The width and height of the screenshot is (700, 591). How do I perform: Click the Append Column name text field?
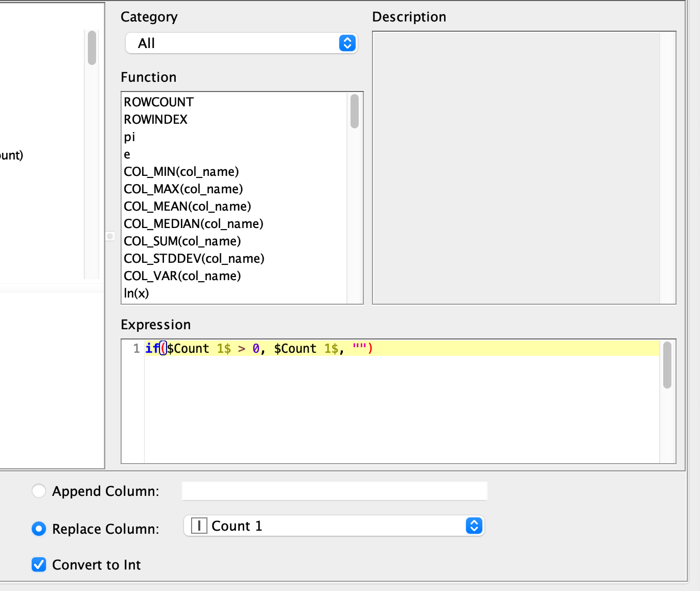click(x=334, y=491)
